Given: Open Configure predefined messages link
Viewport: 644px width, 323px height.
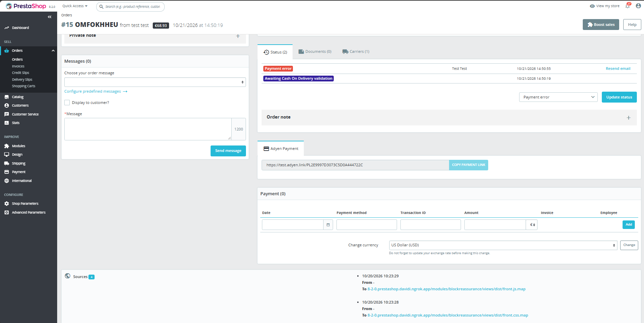Looking at the screenshot, I should (96, 92).
